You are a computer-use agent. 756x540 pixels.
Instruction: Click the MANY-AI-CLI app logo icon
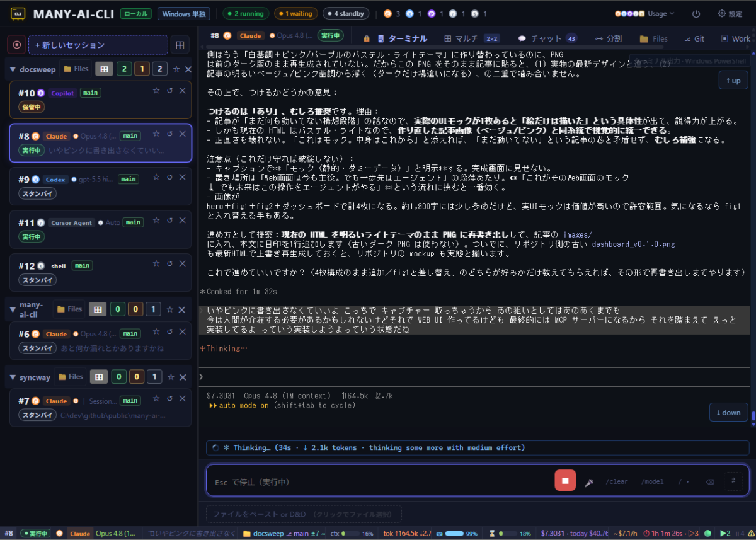click(x=18, y=13)
